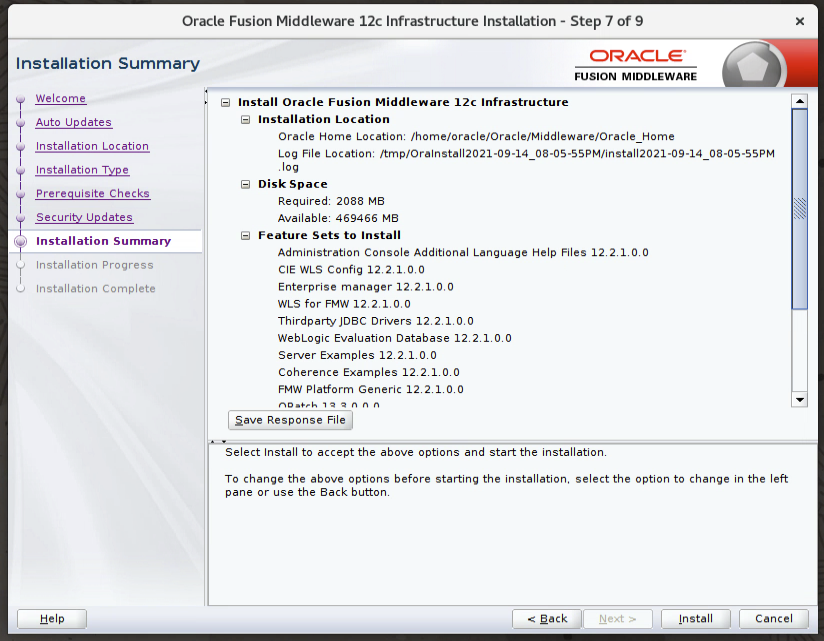Return to the Installation Type step
The height and width of the screenshot is (641, 824).
coord(82,170)
